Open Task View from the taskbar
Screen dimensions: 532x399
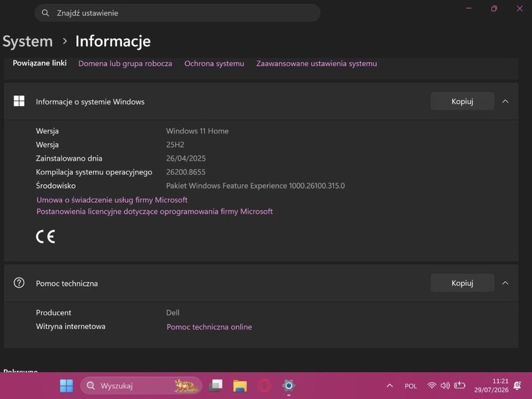point(216,386)
